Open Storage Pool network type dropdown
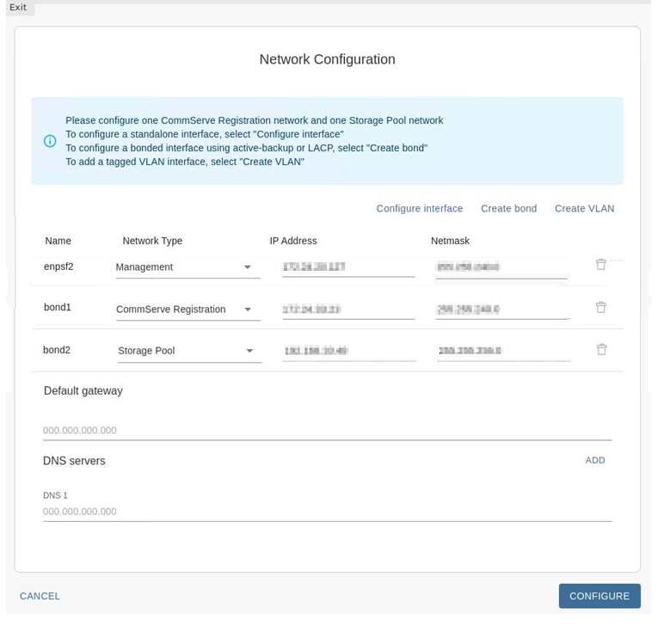658x644 pixels. click(189, 351)
